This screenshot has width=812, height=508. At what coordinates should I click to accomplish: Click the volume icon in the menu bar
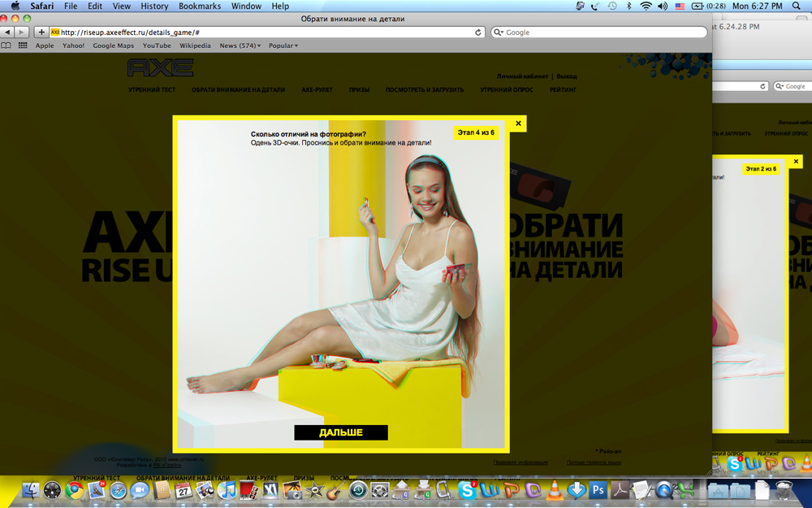click(663, 6)
